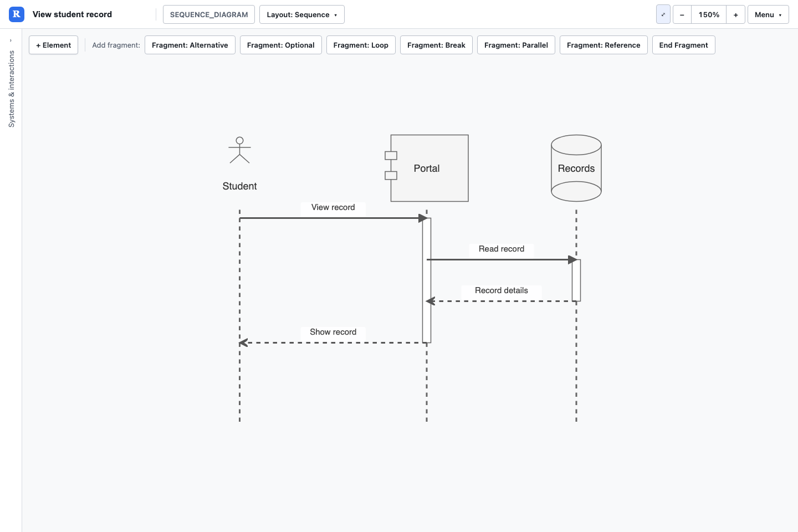Click the Portal activation bar
This screenshot has height=532, width=798.
tap(427, 280)
